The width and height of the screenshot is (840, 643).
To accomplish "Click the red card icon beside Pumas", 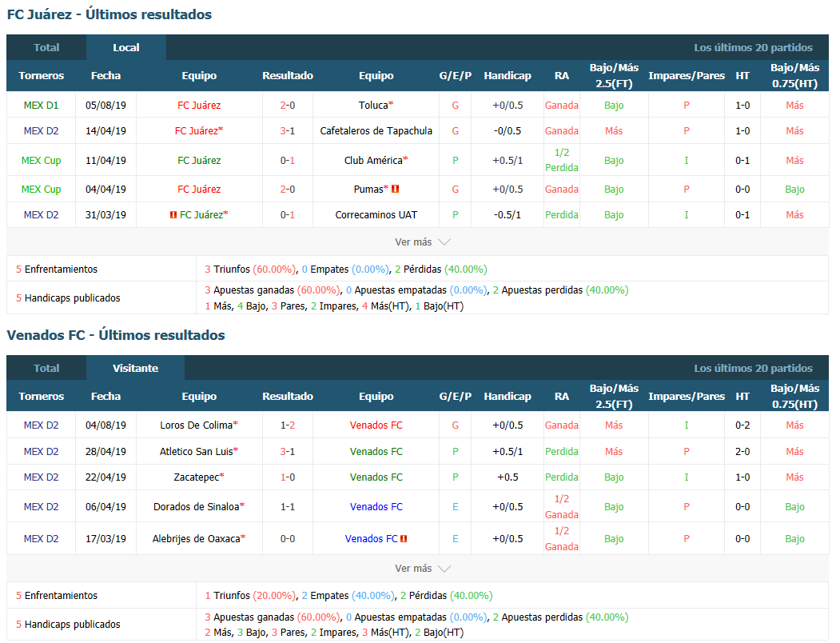I will click(396, 189).
